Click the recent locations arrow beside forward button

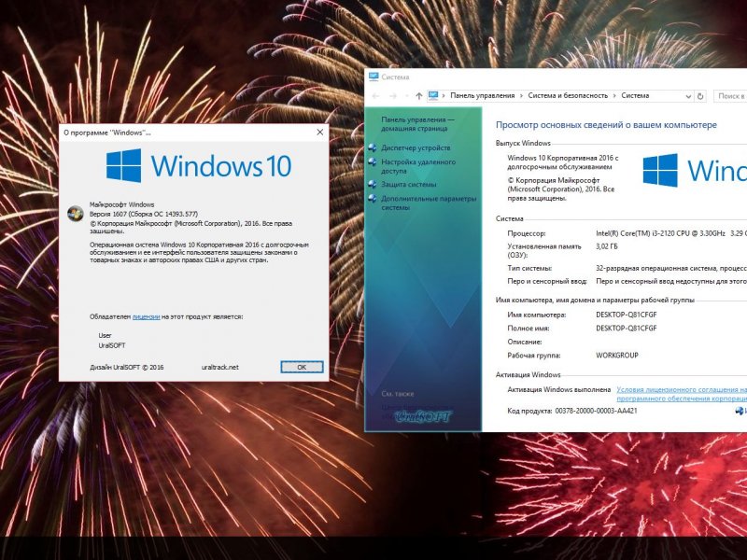pyautogui.click(x=406, y=96)
